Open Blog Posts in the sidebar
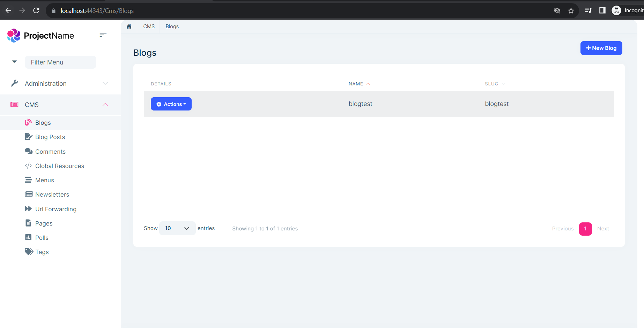The image size is (644, 328). 50,137
